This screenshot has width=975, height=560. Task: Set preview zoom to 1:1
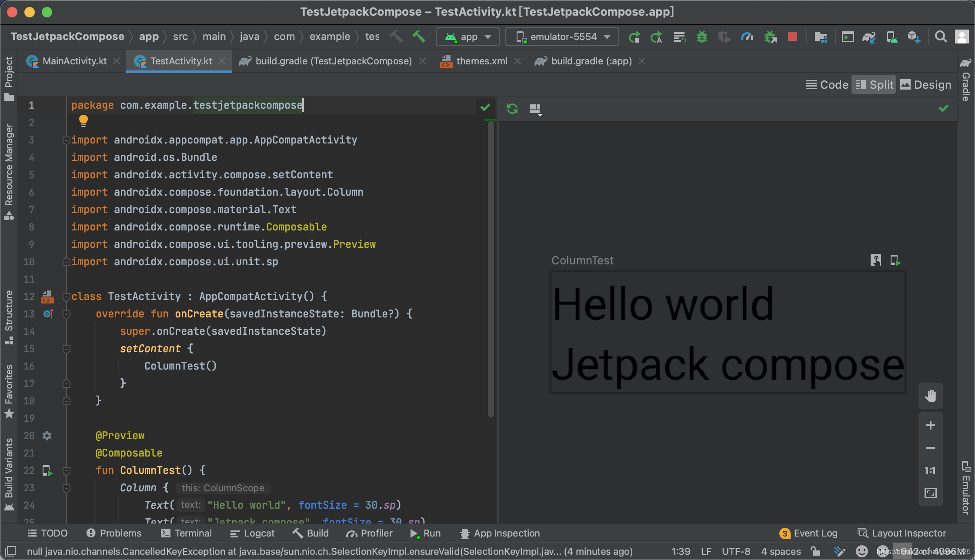coord(931,470)
